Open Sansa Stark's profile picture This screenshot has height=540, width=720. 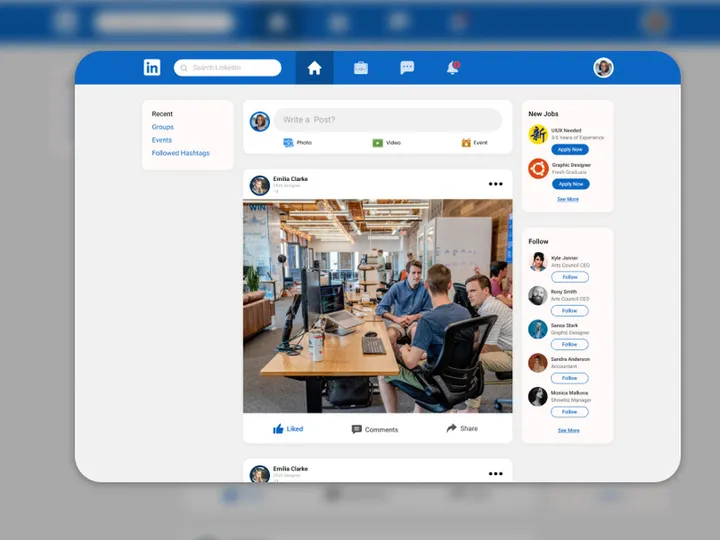click(538, 329)
